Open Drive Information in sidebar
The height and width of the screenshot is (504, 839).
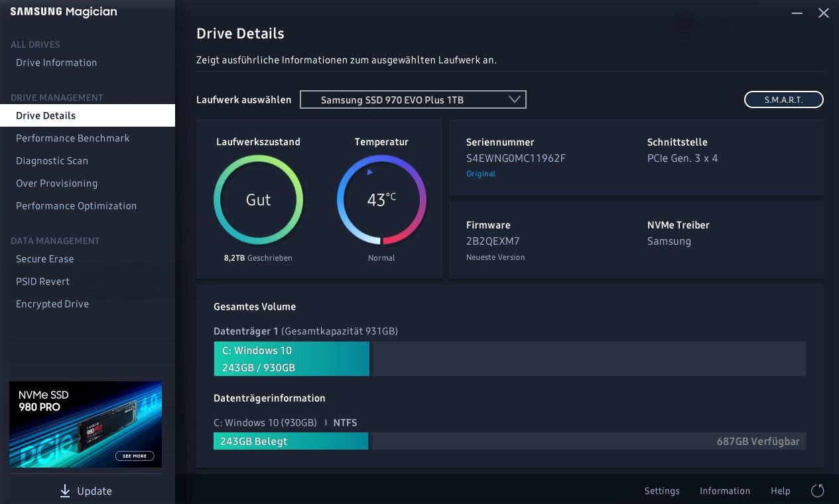[x=56, y=62]
